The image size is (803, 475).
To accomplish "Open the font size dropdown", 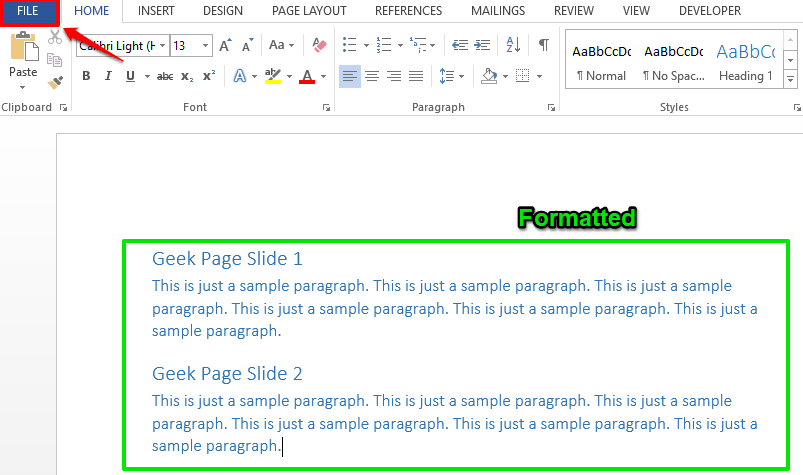I will tap(205, 46).
